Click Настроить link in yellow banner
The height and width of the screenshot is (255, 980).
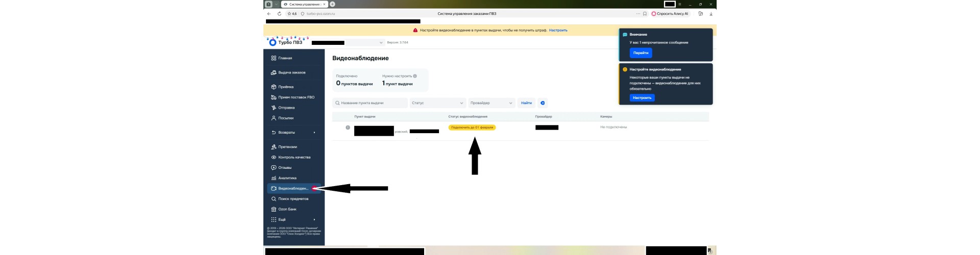[558, 30]
